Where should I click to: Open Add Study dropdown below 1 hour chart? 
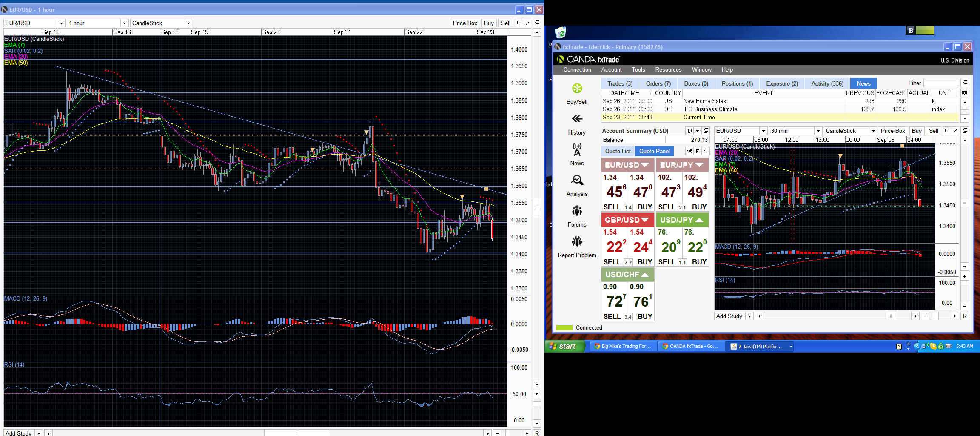(39, 433)
